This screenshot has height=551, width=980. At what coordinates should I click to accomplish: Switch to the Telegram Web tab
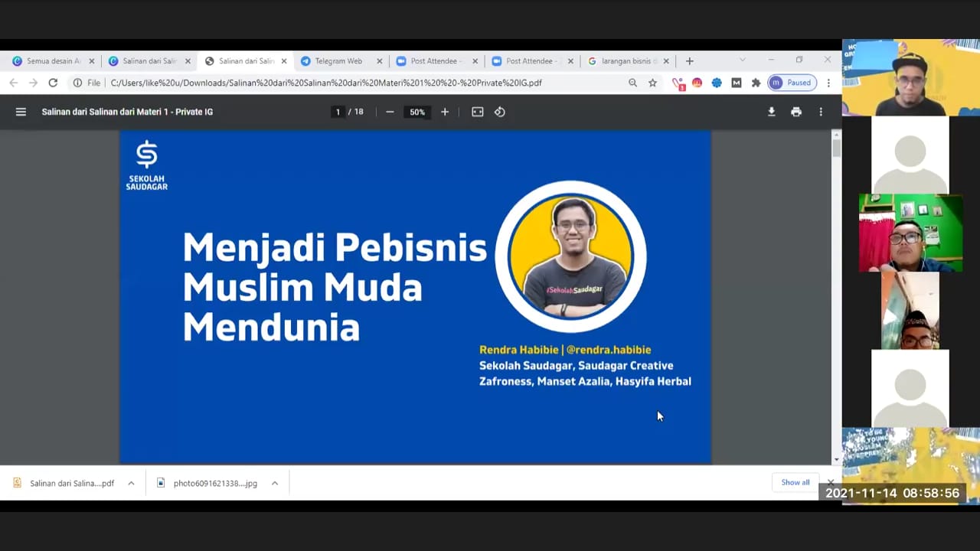338,61
